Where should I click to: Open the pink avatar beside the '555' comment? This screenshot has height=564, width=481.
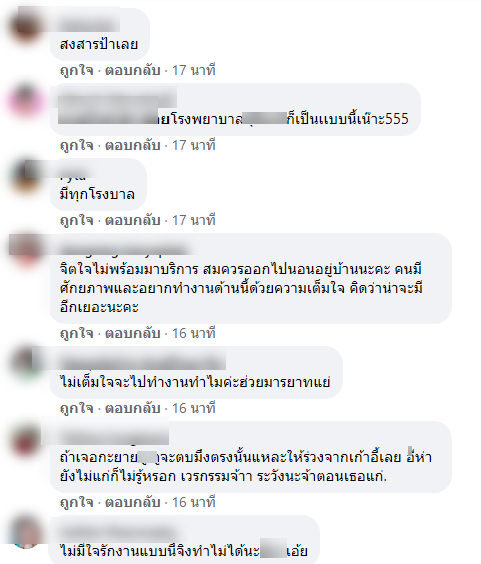tap(26, 101)
